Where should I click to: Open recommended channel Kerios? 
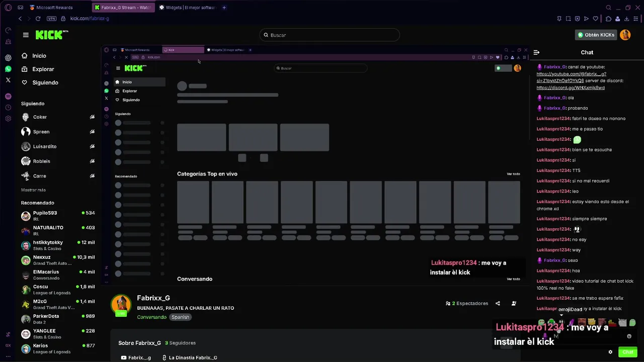(58, 348)
